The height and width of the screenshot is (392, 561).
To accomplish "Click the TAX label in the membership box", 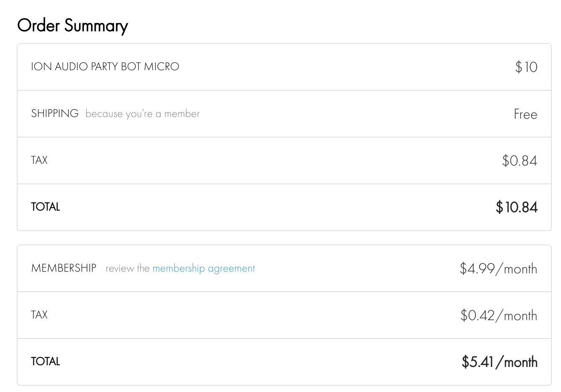I will [x=39, y=315].
